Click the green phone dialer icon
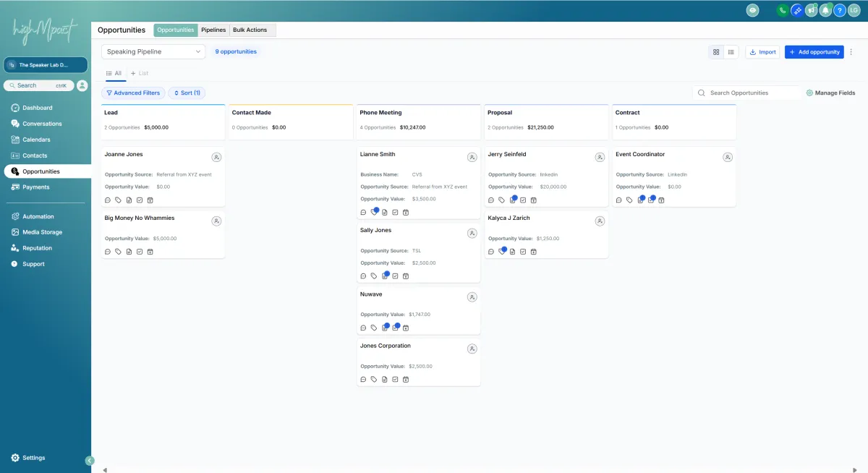The width and height of the screenshot is (868, 473). (x=783, y=10)
